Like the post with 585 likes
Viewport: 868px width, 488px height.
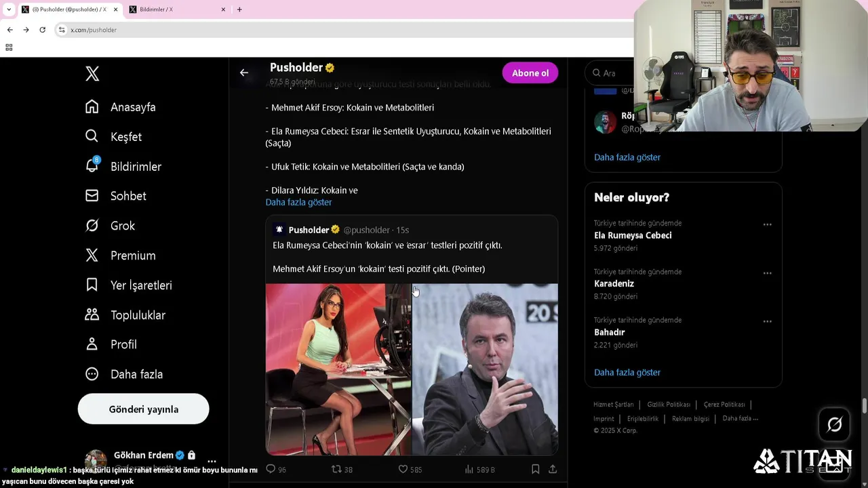tap(403, 469)
